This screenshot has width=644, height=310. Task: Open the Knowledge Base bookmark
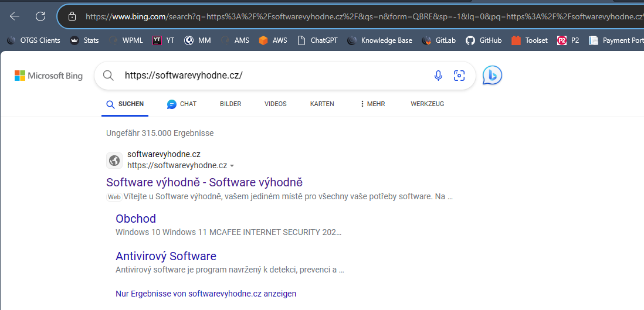point(379,40)
